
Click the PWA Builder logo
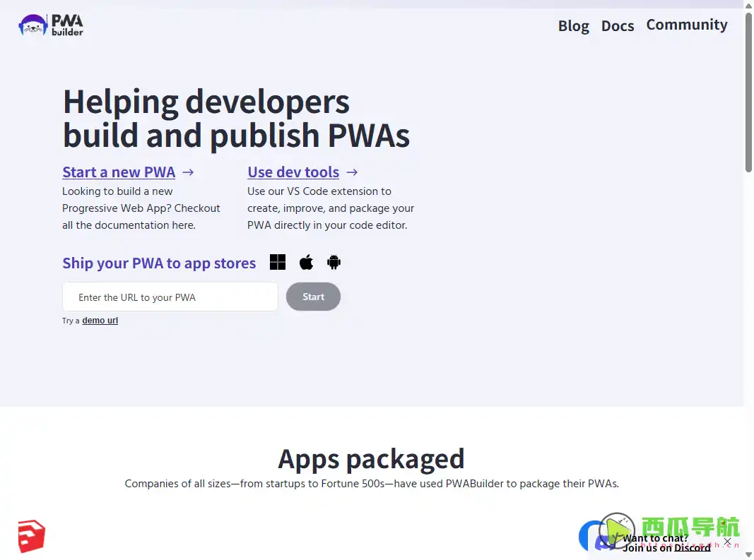tap(50, 24)
